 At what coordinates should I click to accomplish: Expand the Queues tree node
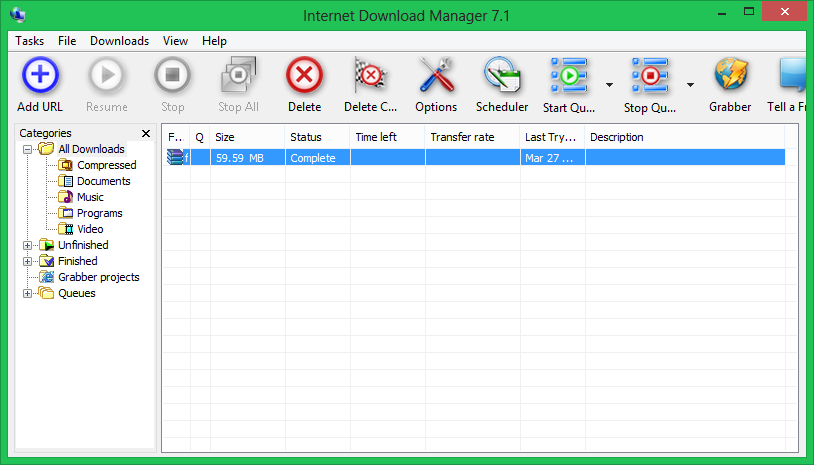[28, 294]
